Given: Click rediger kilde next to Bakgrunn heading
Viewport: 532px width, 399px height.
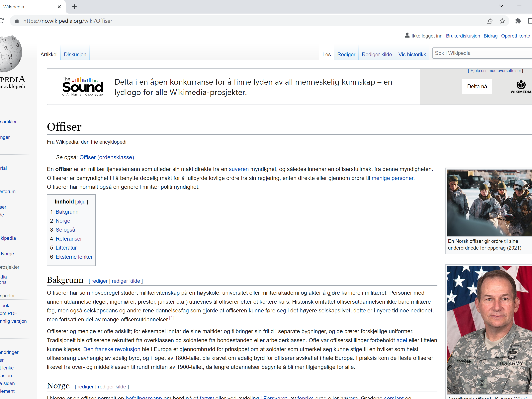Looking at the screenshot, I should tap(126, 281).
